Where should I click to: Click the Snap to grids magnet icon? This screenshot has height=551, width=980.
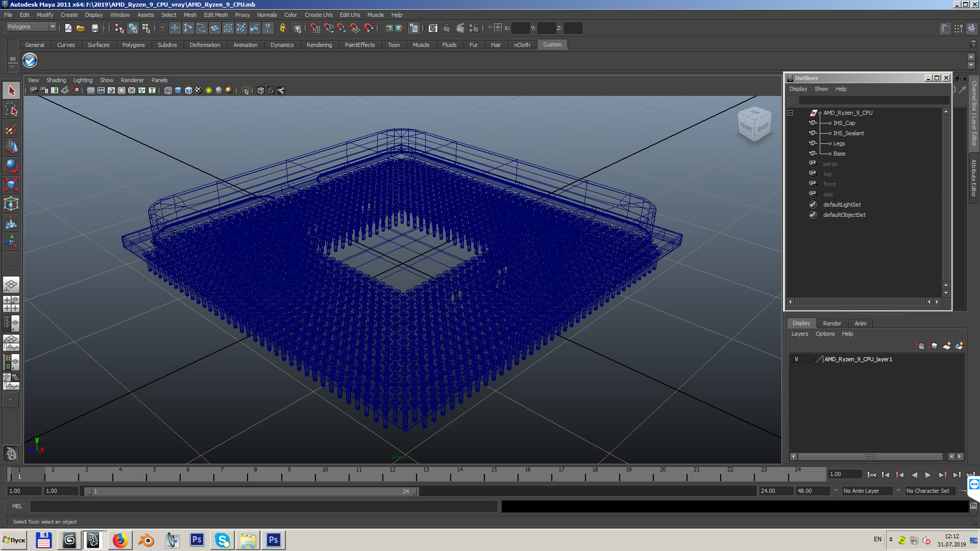(x=315, y=28)
